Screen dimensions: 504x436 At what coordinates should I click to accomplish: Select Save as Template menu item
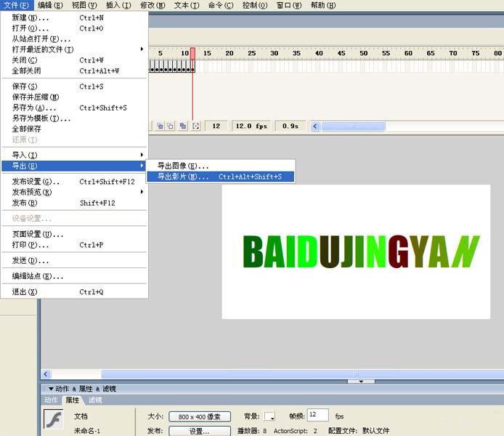[74, 118]
